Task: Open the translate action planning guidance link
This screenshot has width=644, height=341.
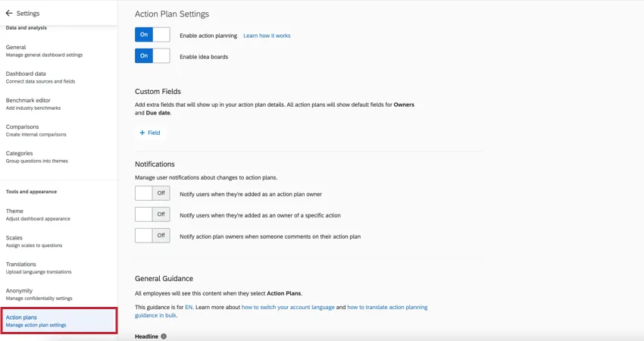Action: (387, 308)
